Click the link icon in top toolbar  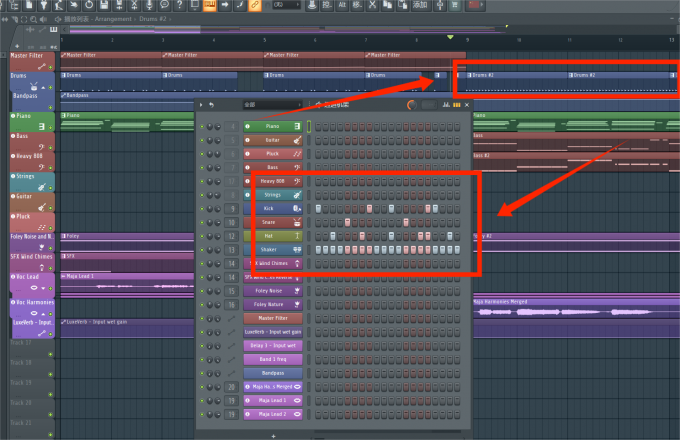255,6
